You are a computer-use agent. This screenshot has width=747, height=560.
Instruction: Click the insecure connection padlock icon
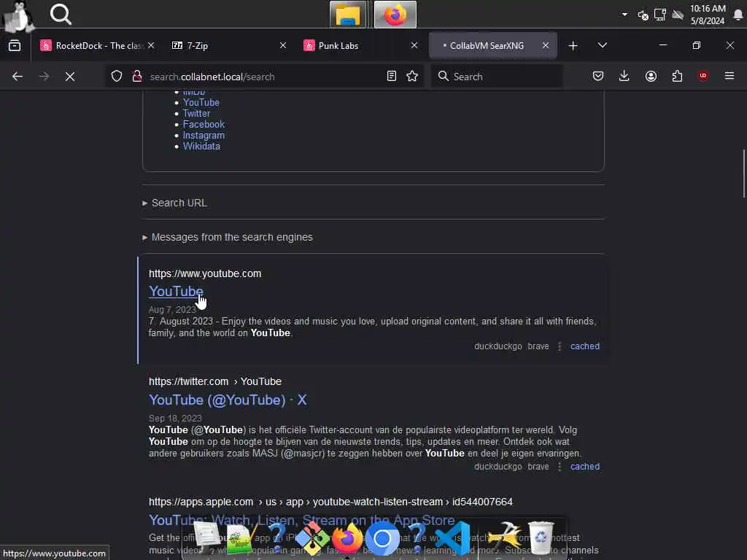click(137, 76)
